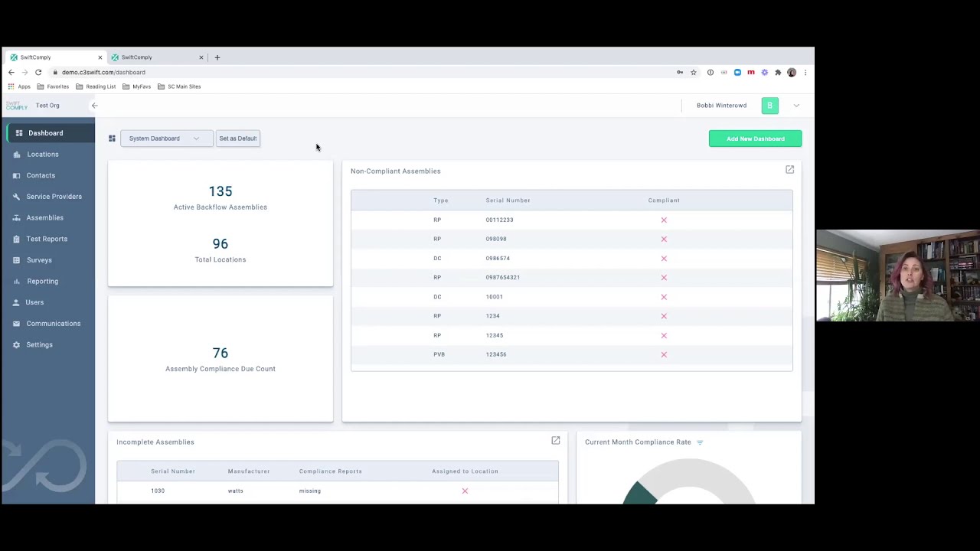Open the Dashboard sidebar item
980x551 pixels.
click(x=50, y=133)
